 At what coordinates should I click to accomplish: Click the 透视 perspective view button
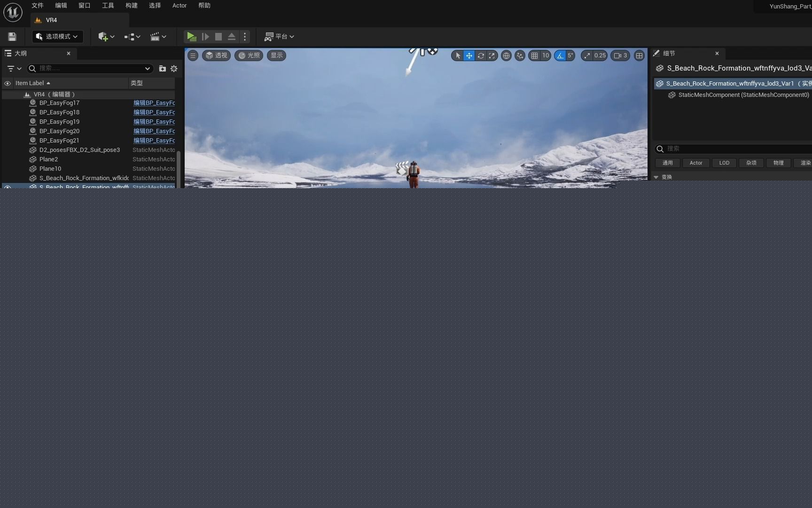pyautogui.click(x=216, y=56)
